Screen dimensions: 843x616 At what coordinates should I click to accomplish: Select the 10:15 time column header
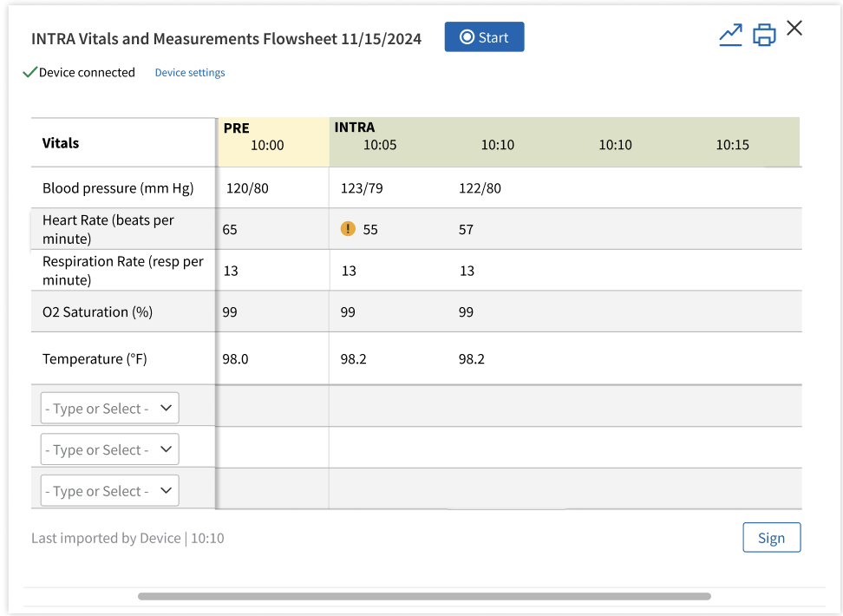coord(732,145)
